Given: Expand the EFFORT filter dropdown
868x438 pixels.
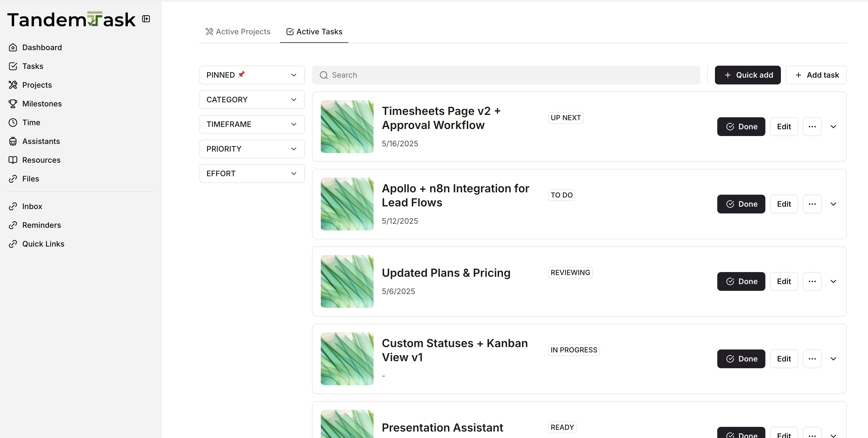Looking at the screenshot, I should (x=252, y=174).
